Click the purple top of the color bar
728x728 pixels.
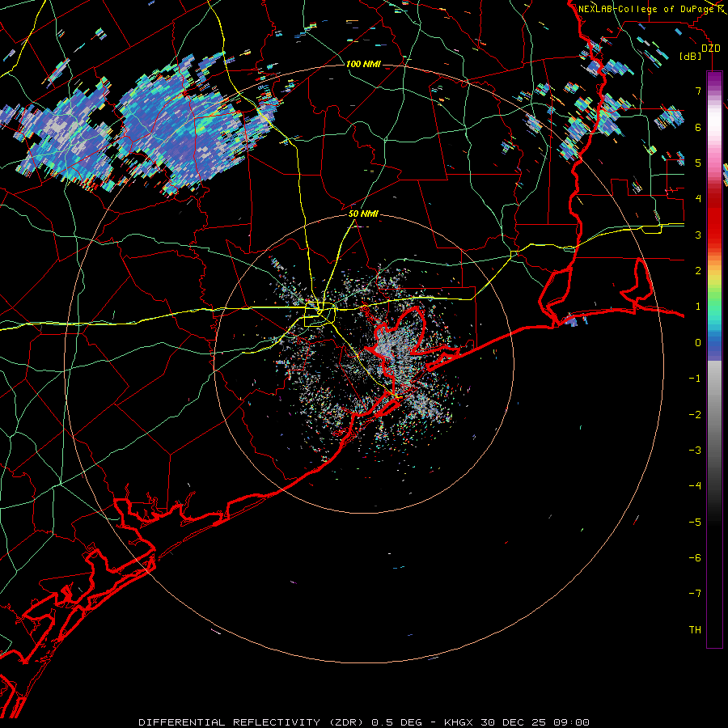[x=714, y=79]
